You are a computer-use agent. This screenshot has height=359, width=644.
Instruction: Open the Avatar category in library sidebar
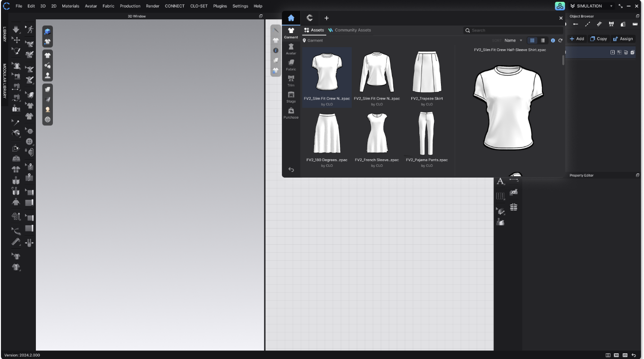coord(291,49)
